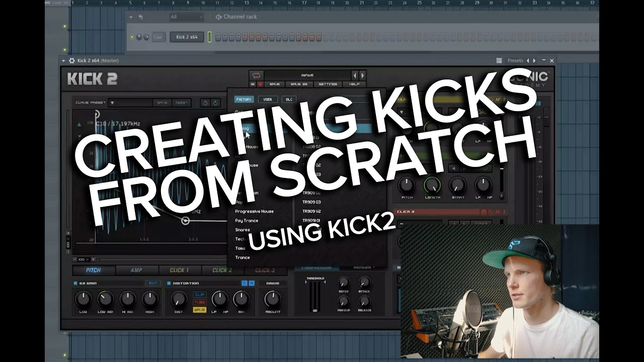This screenshot has height=362, width=644.
Task: Select Progressive House category
Action: coord(255,211)
